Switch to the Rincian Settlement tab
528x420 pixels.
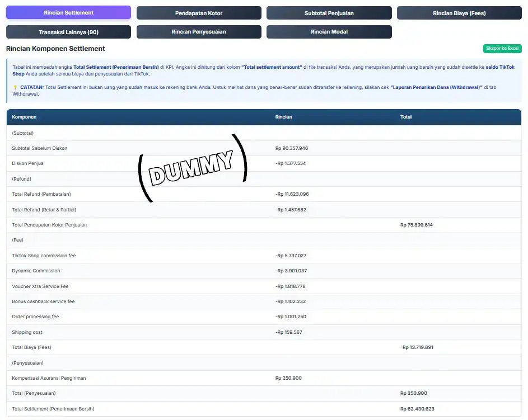click(68, 12)
